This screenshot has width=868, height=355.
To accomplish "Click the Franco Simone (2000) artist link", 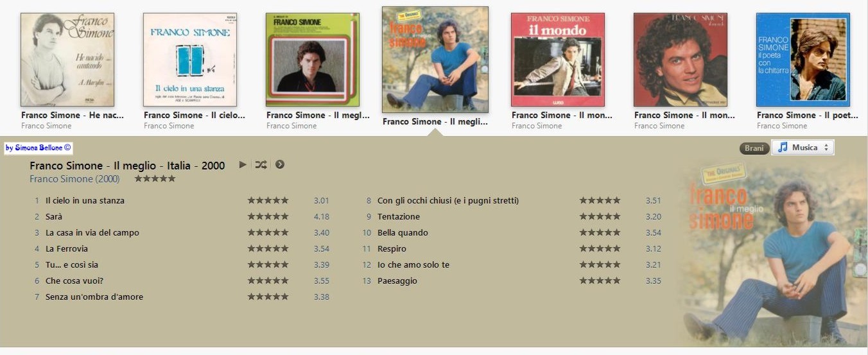I will point(74,179).
